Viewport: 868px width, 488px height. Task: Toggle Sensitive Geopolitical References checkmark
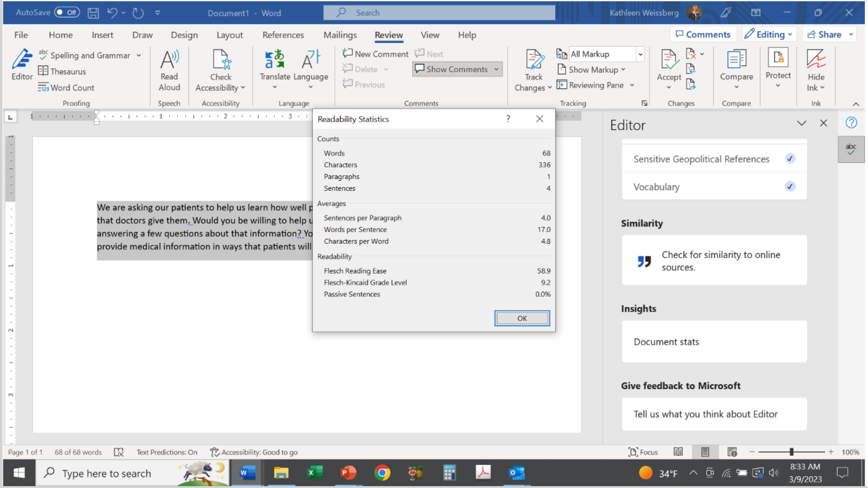pyautogui.click(x=790, y=159)
